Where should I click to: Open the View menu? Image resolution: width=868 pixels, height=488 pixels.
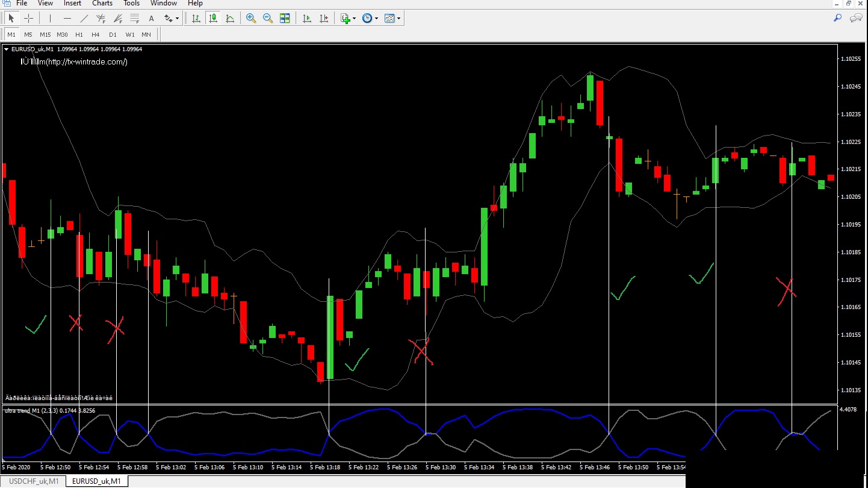[x=45, y=3]
